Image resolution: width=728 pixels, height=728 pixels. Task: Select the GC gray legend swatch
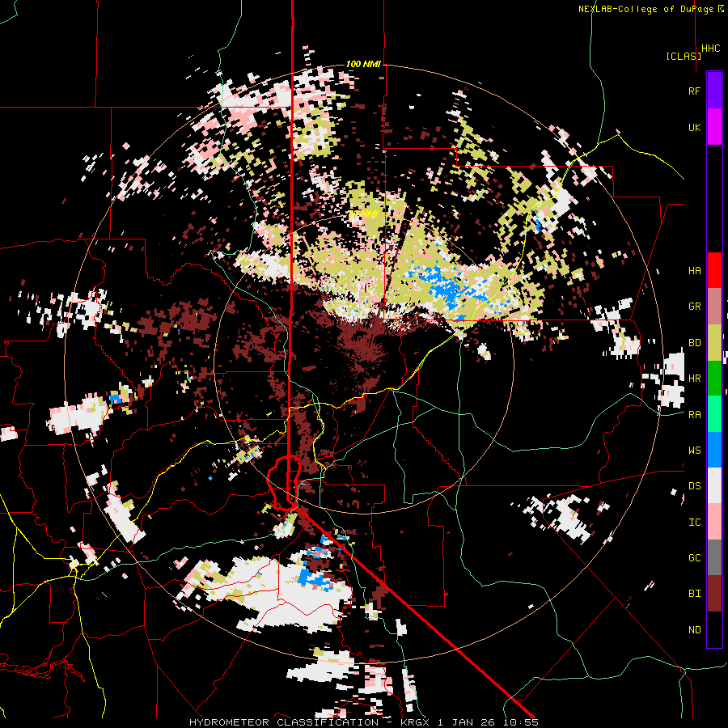pyautogui.click(x=714, y=557)
